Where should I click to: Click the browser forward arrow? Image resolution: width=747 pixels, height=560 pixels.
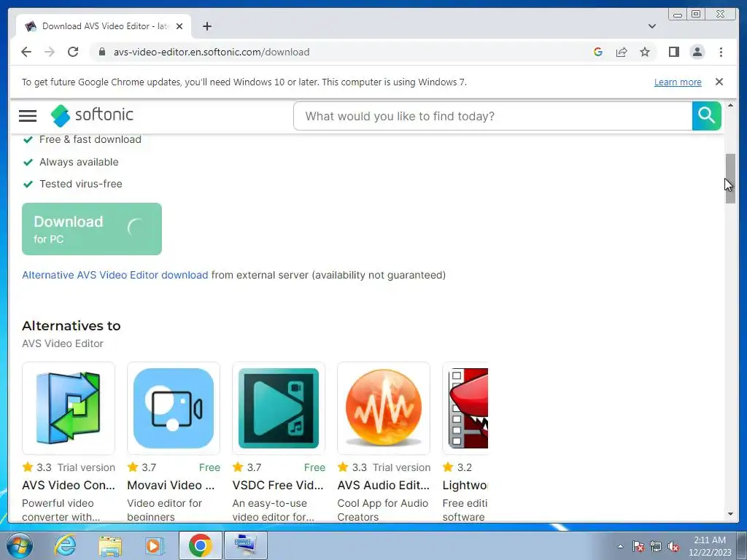50,52
